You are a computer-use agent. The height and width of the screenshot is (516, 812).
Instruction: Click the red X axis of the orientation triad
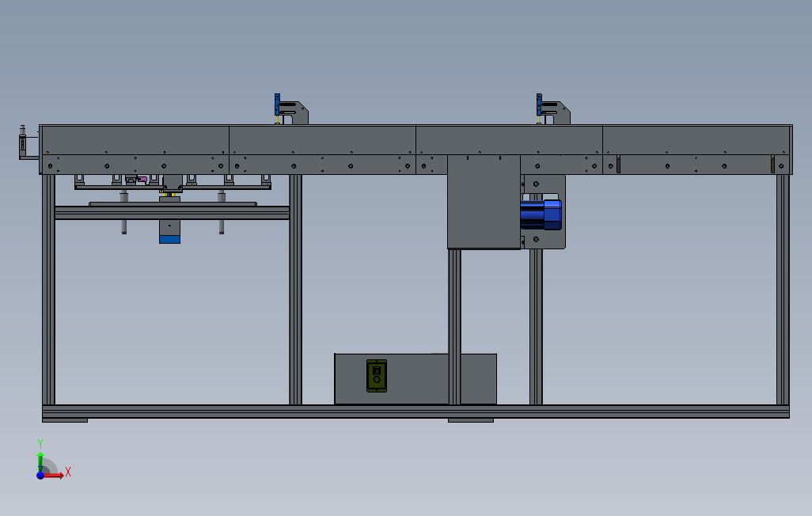point(54,475)
